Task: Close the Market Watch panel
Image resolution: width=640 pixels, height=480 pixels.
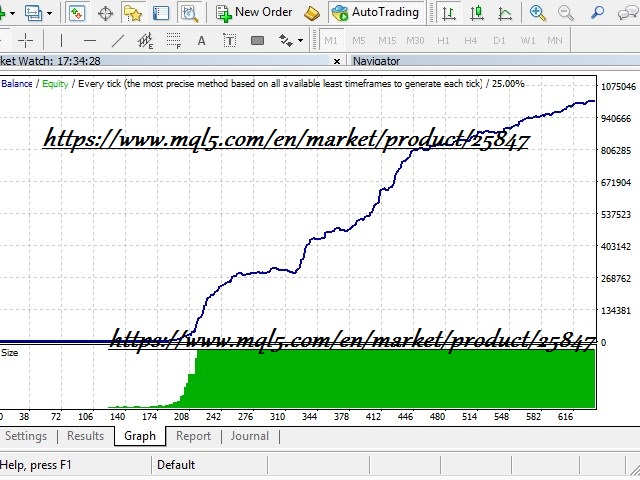Action: point(337,62)
